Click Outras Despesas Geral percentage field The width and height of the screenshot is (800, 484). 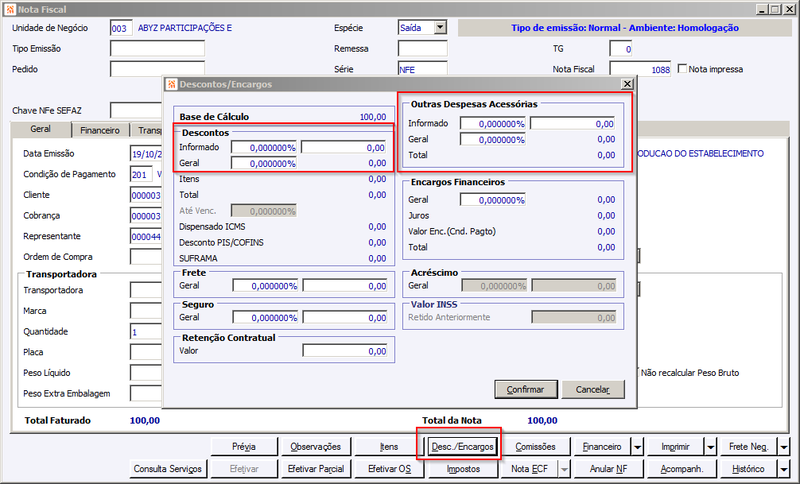pos(493,139)
